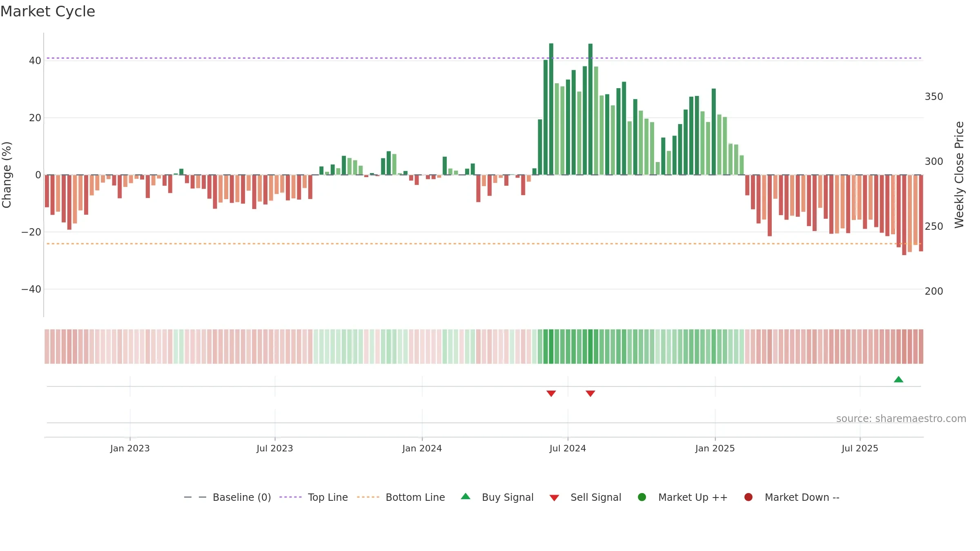This screenshot has width=980, height=551.
Task: Click the orange dotted Bottom Line
Action: (483, 244)
